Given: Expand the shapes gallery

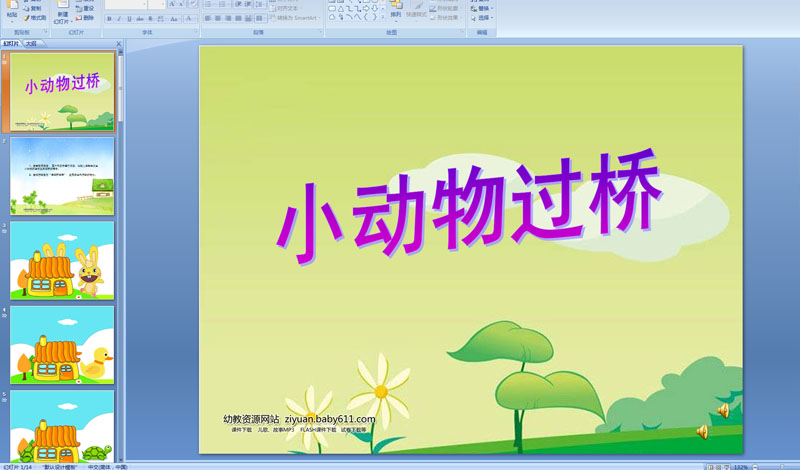Looking at the screenshot, I should click(x=383, y=17).
